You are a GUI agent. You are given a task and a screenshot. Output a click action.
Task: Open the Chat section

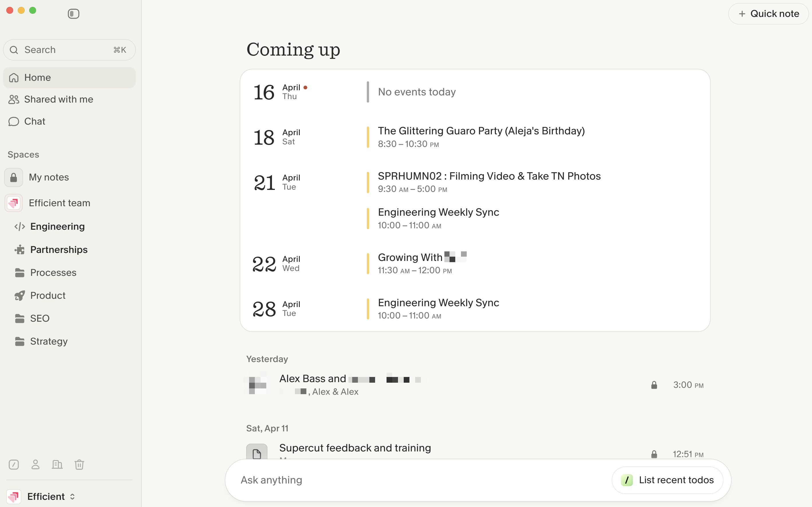tap(35, 121)
